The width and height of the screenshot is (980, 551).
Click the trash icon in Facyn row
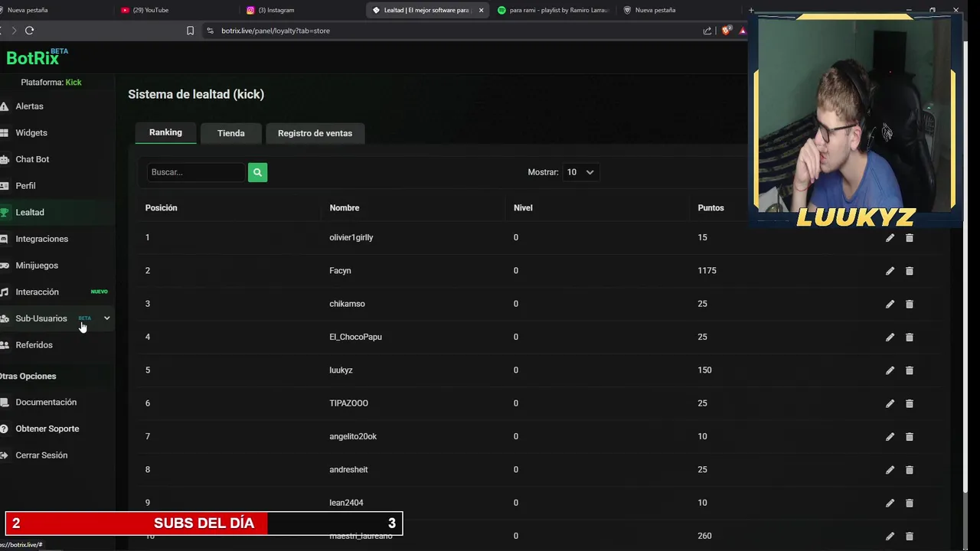(x=910, y=271)
